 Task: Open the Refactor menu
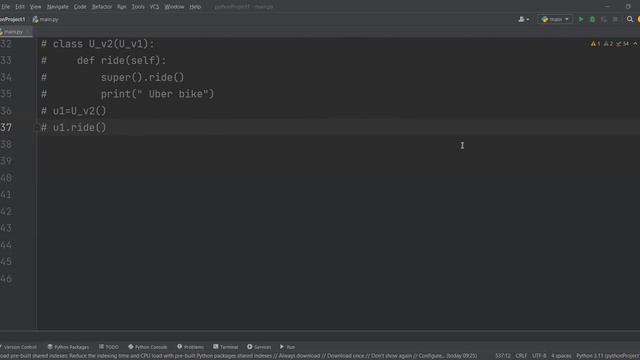[x=102, y=7]
